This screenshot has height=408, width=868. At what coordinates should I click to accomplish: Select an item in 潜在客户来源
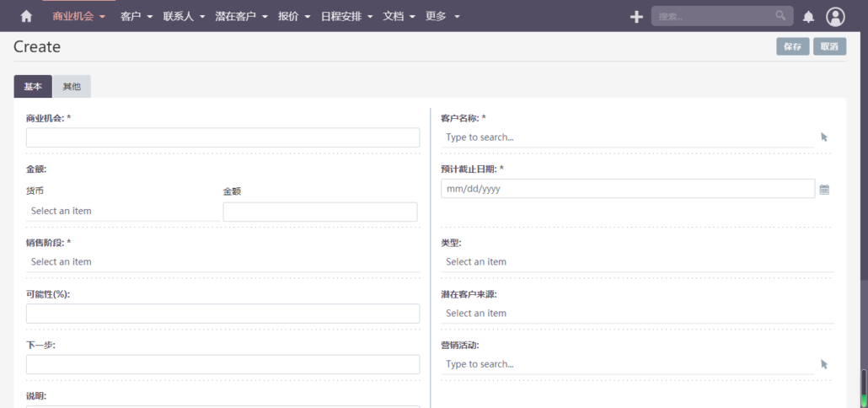click(x=636, y=313)
